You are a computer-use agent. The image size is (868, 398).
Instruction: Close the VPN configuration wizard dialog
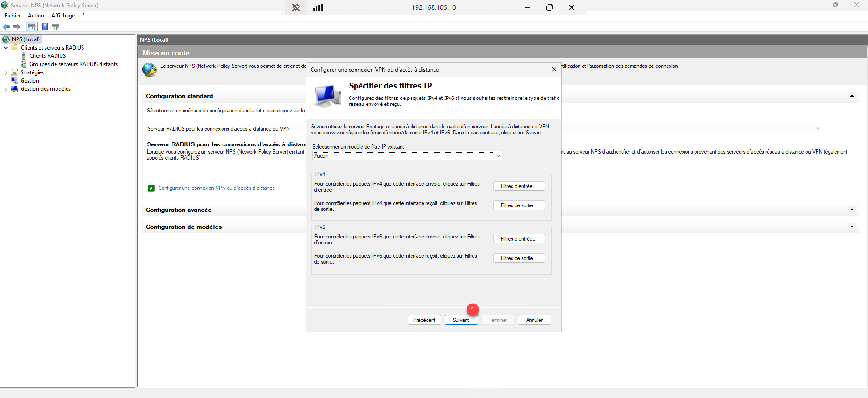(554, 69)
